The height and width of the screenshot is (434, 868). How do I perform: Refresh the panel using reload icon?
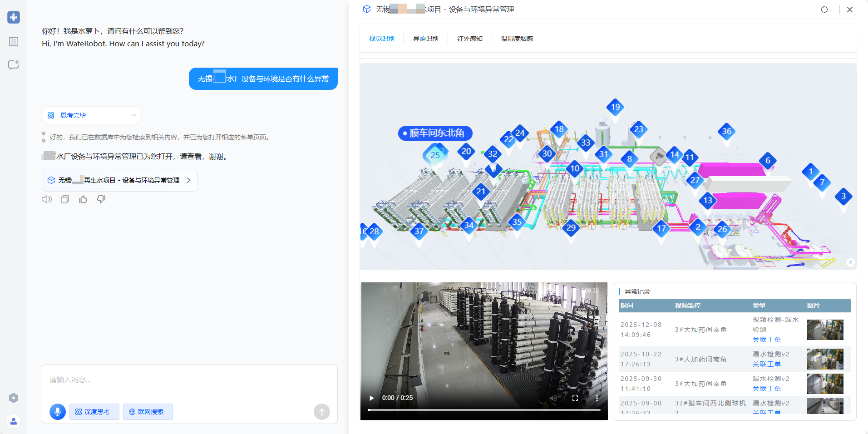point(824,10)
